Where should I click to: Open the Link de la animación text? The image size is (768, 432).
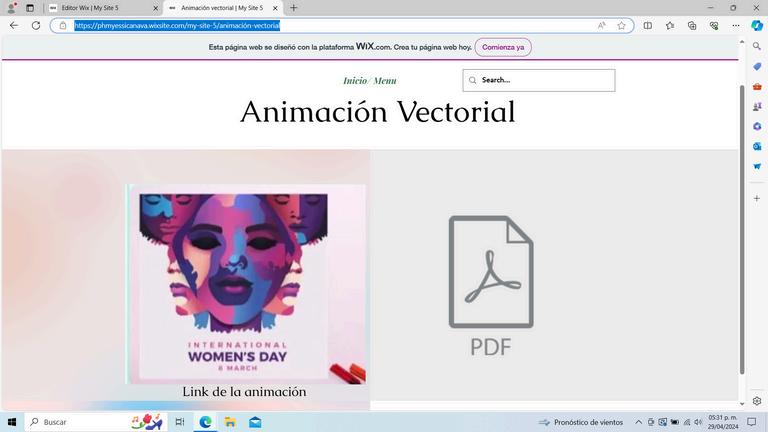244,392
